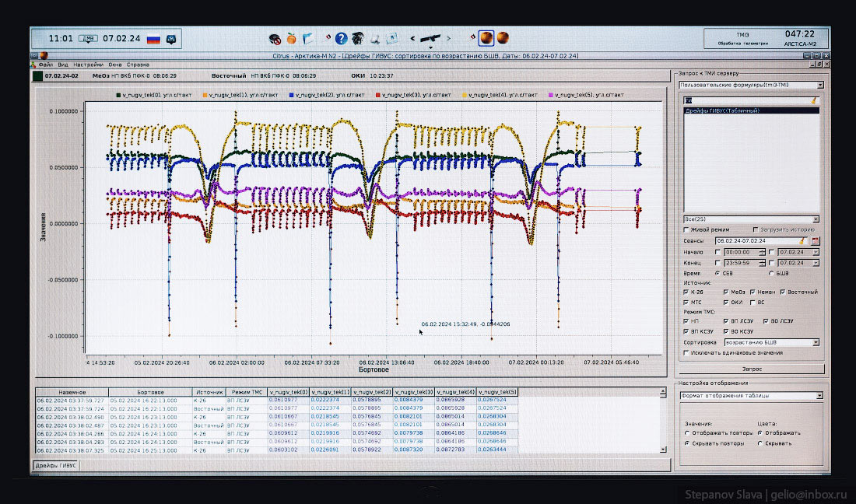Open the Пользовательские формуляры dropdown

[x=819, y=85]
